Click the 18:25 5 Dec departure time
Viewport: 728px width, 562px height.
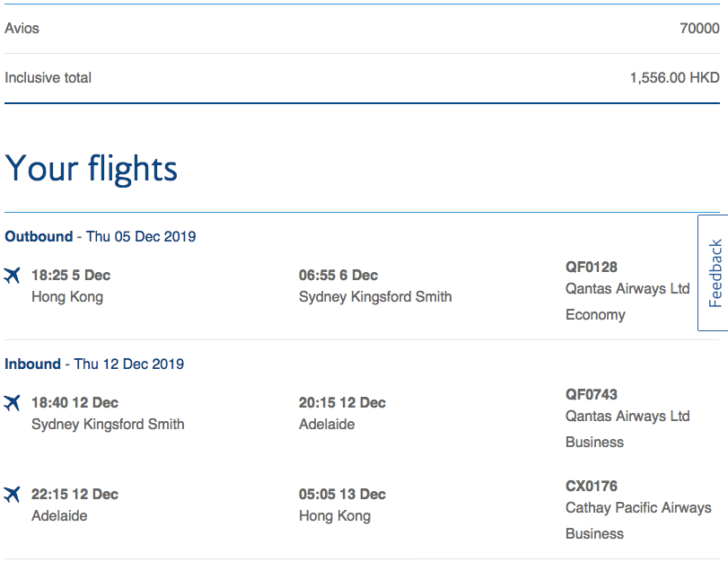point(71,275)
